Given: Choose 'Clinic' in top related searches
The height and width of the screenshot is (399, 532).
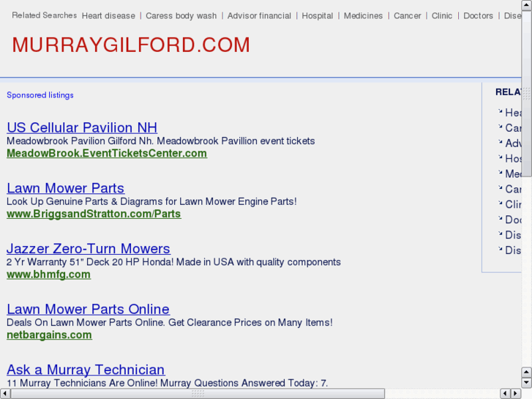Looking at the screenshot, I should click(x=442, y=16).
